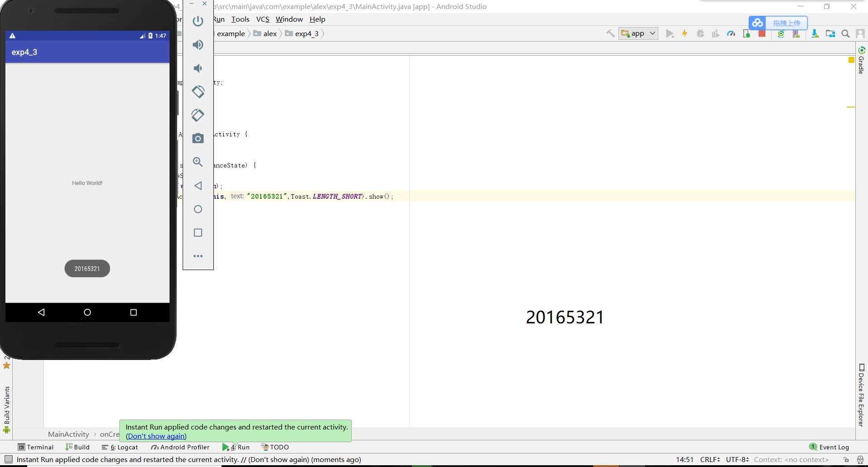Click the "20165321" string in code
Image resolution: width=868 pixels, height=467 pixels.
coord(267,196)
